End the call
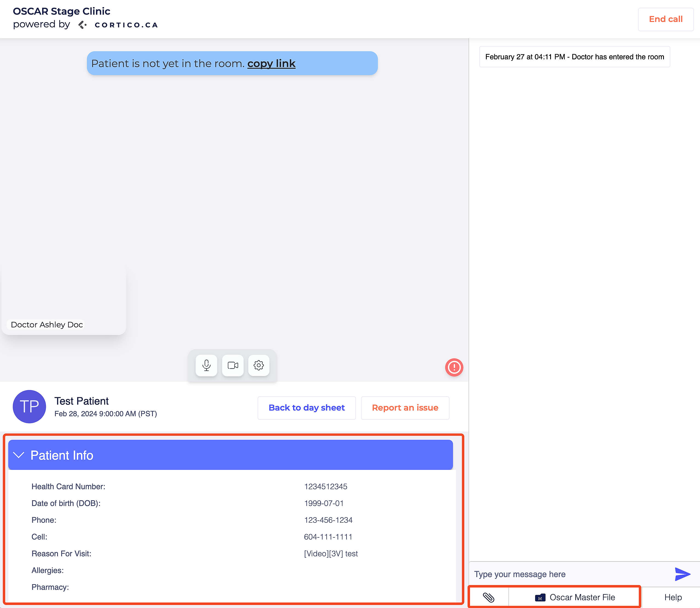Viewport: 700px width, 608px height. coord(665,19)
